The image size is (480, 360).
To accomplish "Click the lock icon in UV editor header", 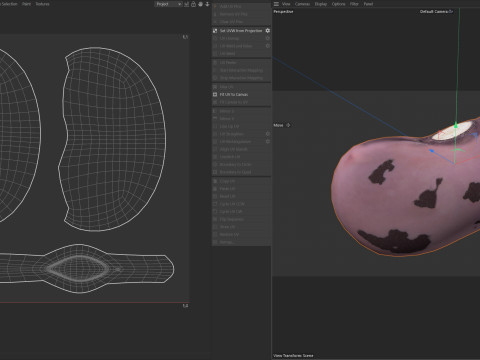I will [193, 4].
